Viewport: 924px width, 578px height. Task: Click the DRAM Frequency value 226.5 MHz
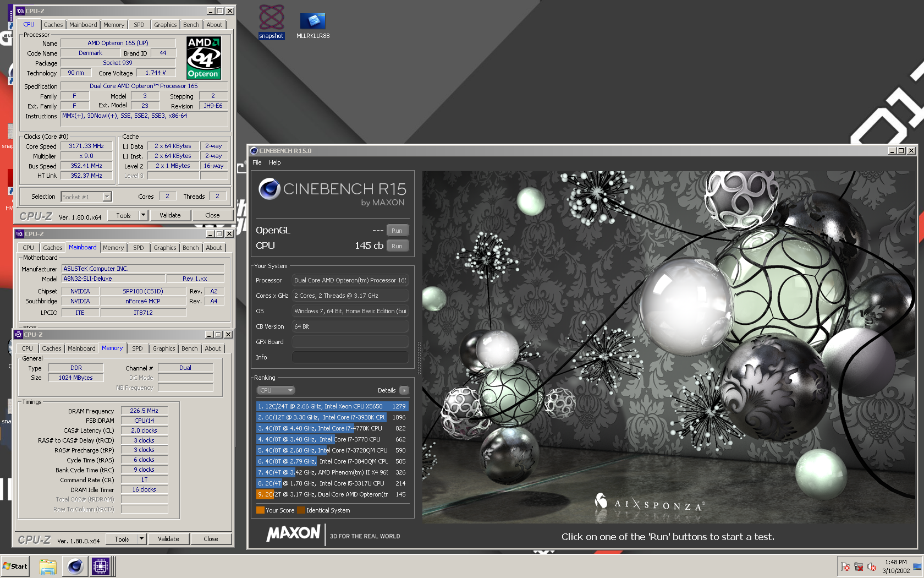tap(144, 411)
